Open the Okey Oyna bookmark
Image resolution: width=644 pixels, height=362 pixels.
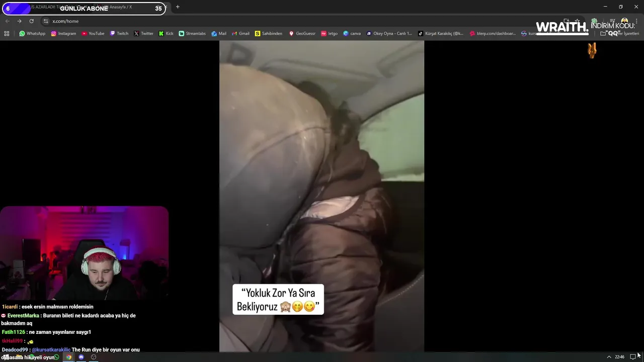389,34
